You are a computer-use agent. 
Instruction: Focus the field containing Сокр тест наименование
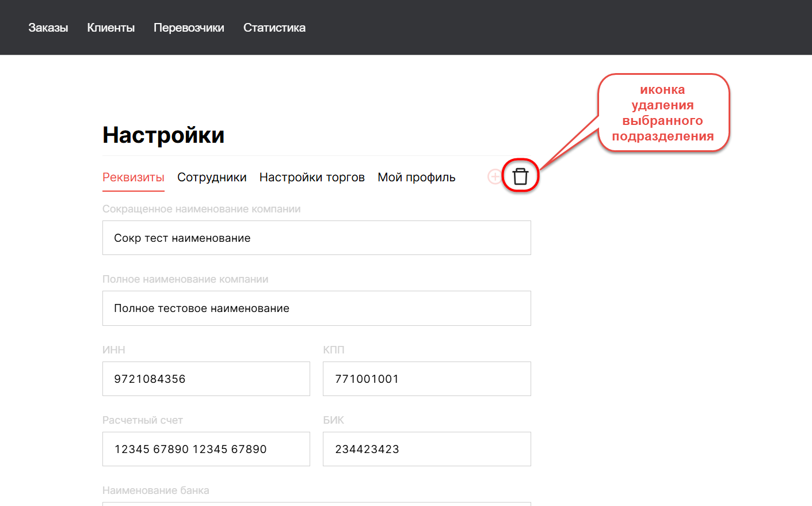pyautogui.click(x=317, y=238)
